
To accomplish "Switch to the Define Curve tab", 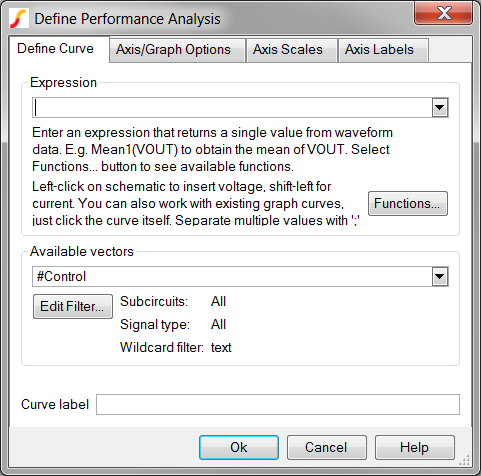I will point(56,49).
